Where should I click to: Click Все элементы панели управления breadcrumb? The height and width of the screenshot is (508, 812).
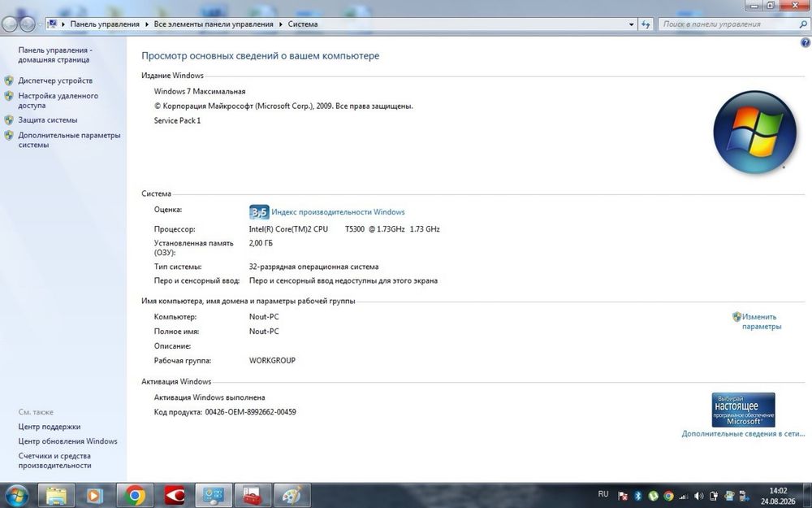pyautogui.click(x=214, y=24)
